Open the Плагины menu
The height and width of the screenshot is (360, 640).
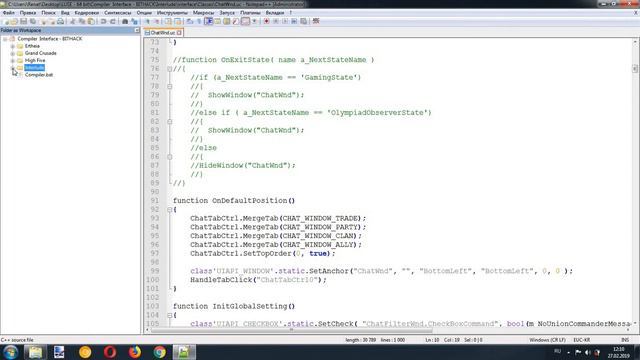(x=250, y=13)
